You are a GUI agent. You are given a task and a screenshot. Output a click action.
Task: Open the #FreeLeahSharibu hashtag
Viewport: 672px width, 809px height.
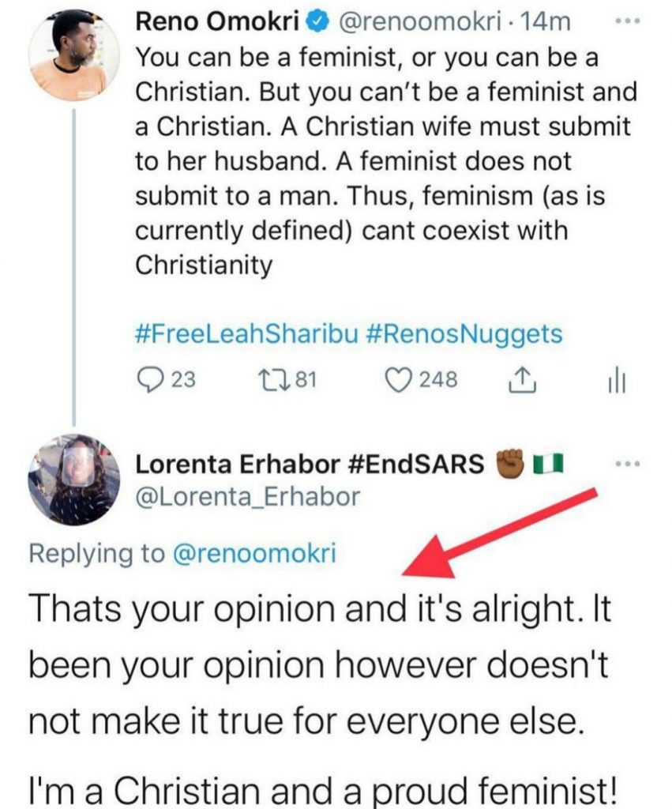tap(246, 333)
